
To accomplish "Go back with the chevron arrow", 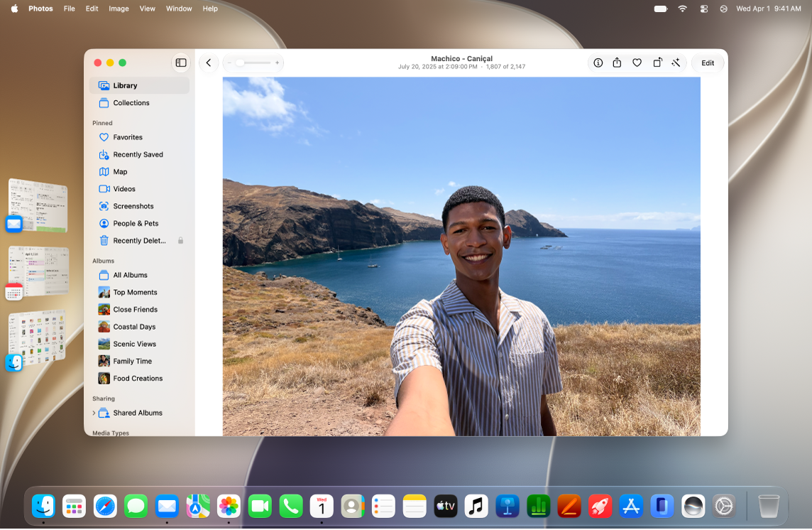I will coord(209,63).
